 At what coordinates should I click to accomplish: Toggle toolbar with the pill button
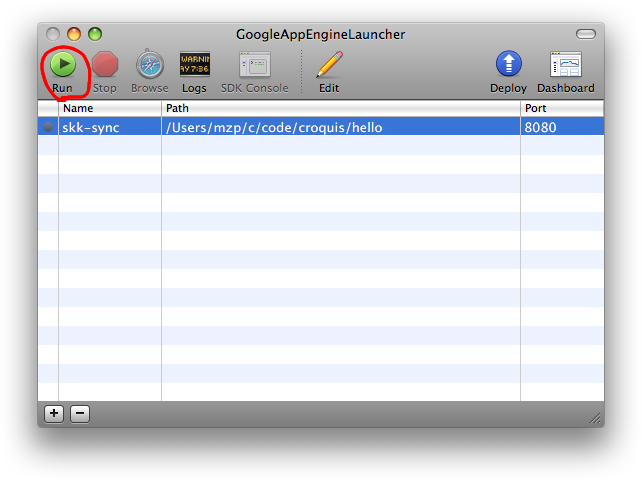586,34
